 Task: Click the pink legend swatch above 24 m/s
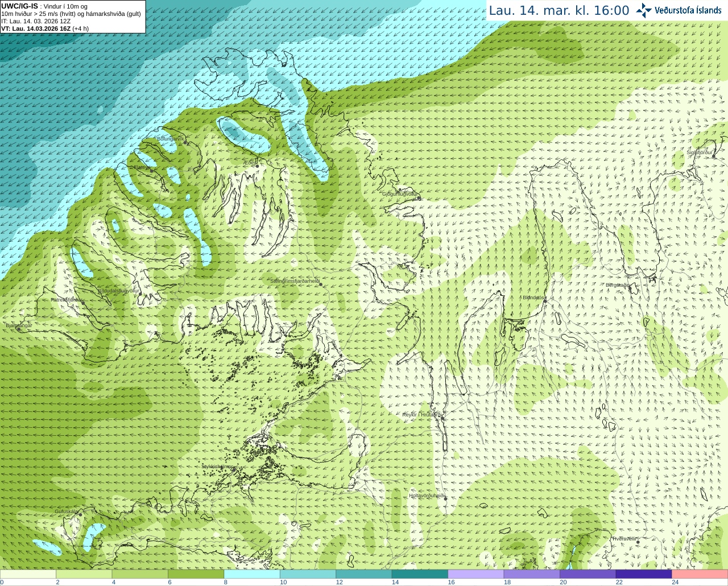[700, 574]
